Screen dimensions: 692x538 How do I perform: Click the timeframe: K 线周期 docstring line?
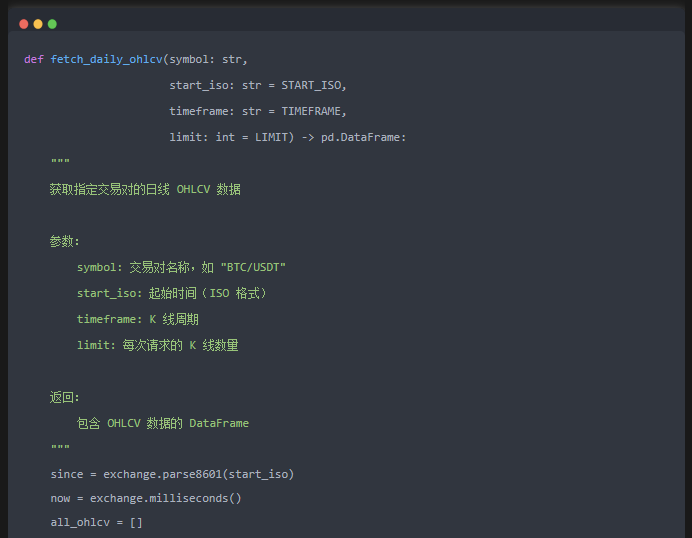[x=138, y=319]
